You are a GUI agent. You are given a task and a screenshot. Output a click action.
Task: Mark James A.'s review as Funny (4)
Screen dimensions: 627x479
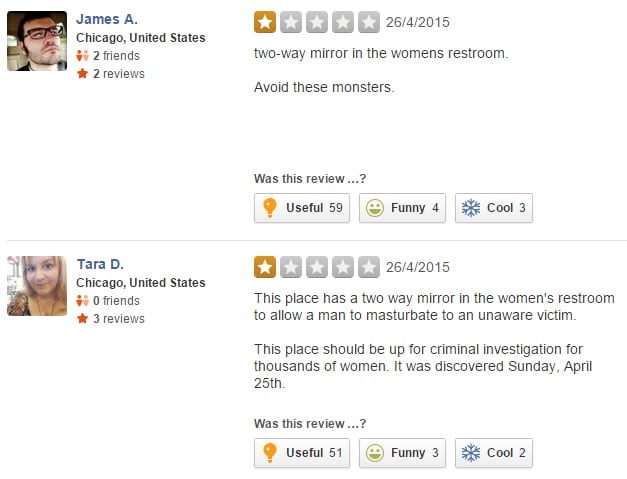(402, 208)
